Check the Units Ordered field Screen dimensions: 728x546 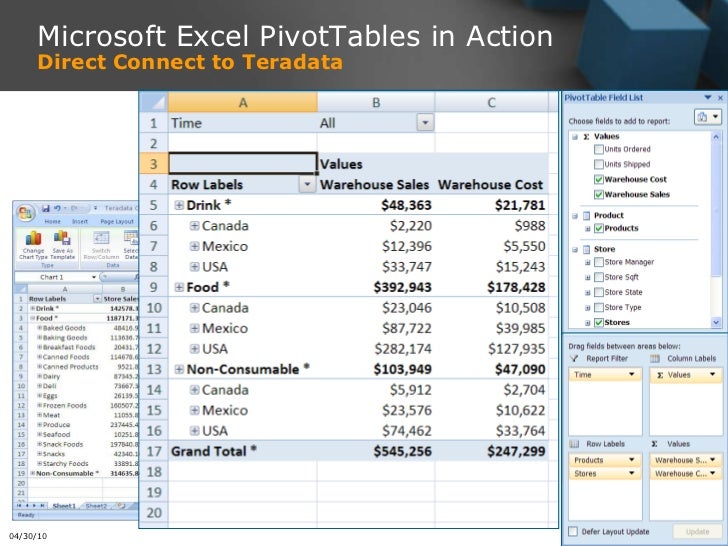click(x=599, y=150)
